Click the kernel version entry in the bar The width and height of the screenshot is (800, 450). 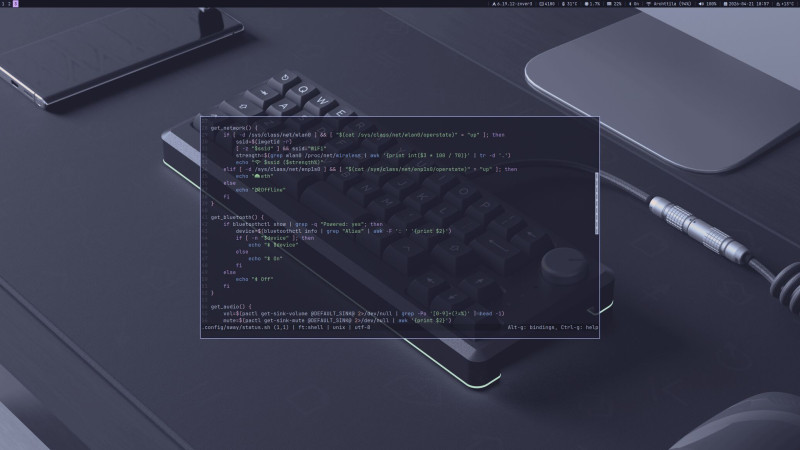512,4
